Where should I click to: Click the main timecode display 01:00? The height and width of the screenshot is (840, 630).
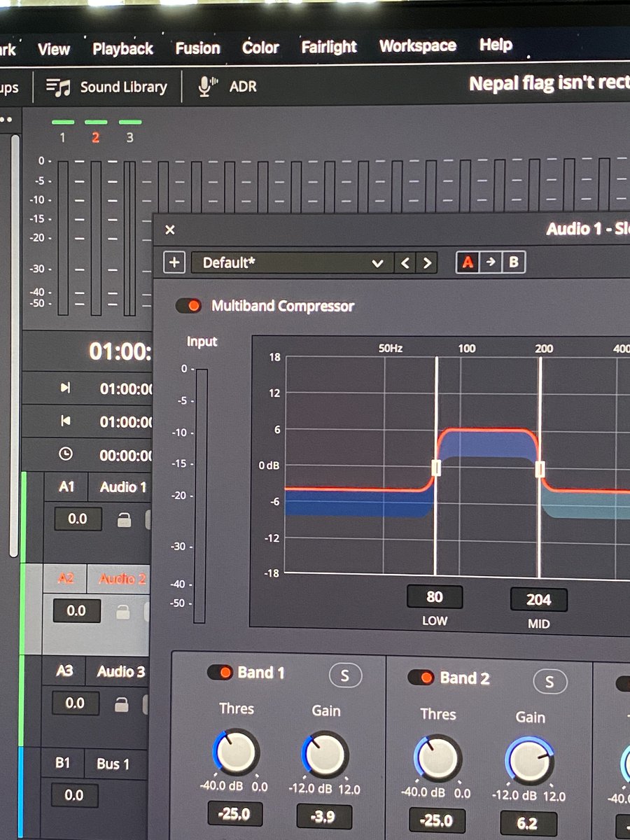point(120,351)
